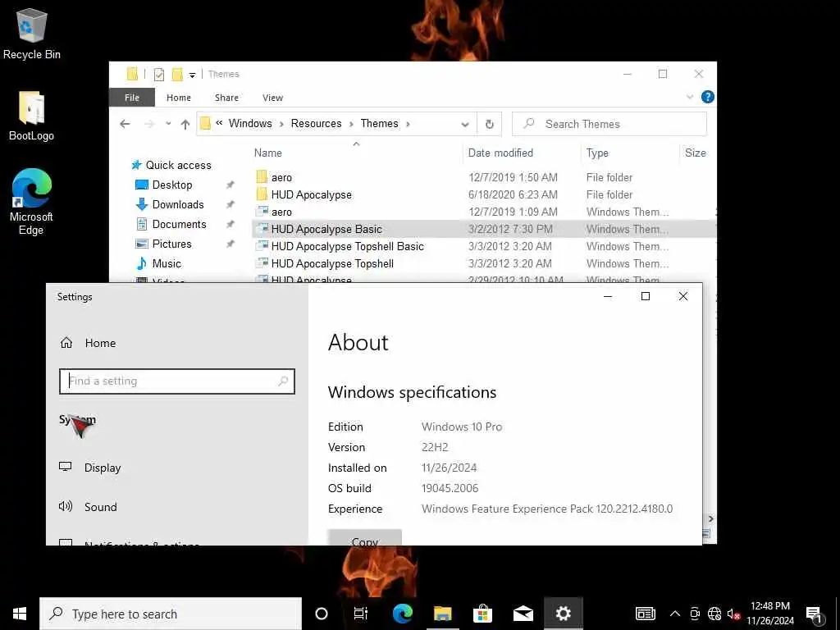The width and height of the screenshot is (840, 630).
Task: Open the Recycle Bin desktop icon
Action: [x=32, y=34]
